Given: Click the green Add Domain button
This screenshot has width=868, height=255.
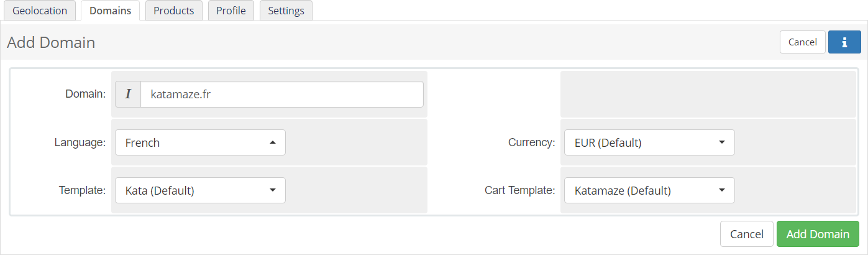Looking at the screenshot, I should [818, 234].
